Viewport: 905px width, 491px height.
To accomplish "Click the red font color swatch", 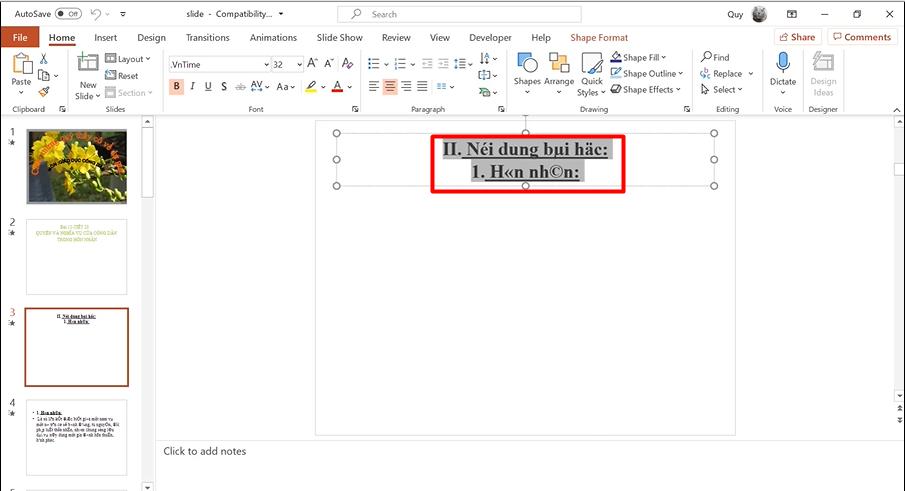I will tap(337, 87).
